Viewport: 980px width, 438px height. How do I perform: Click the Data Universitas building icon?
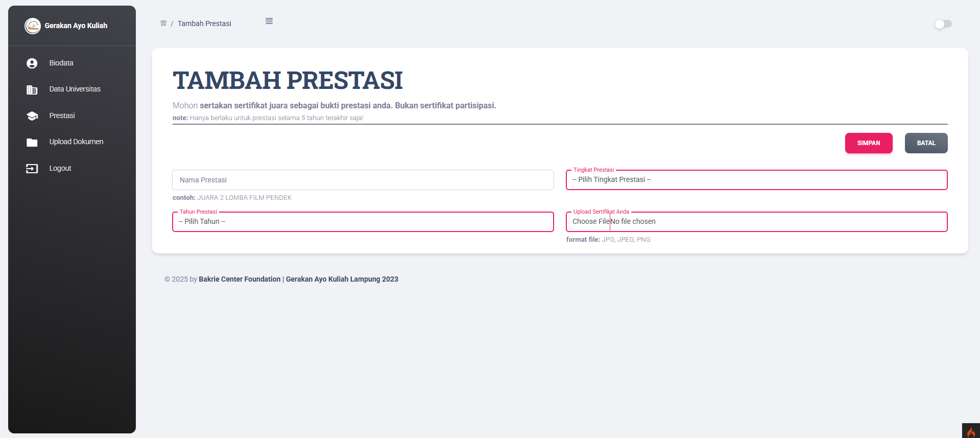click(32, 90)
